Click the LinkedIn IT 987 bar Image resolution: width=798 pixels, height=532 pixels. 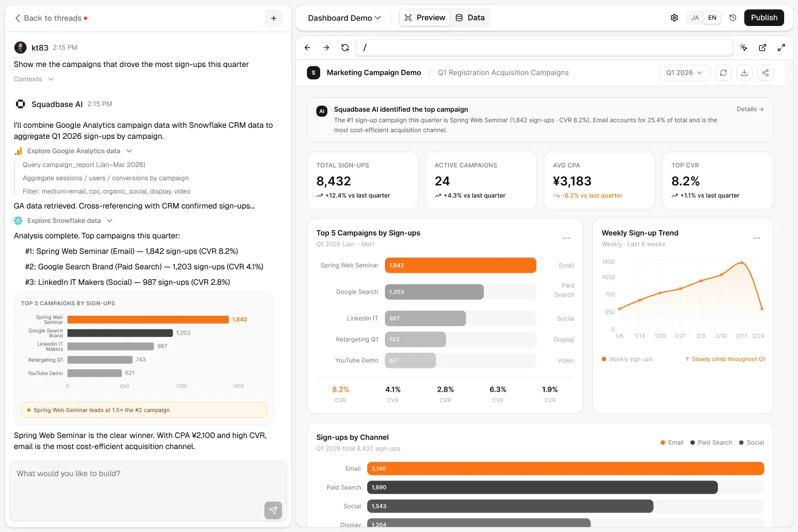point(425,319)
